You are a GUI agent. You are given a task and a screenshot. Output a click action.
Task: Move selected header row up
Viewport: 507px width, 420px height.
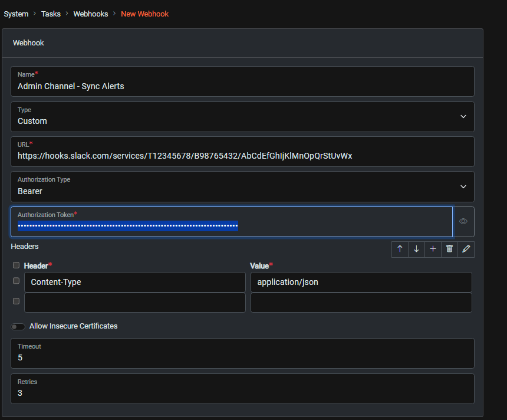click(400, 249)
